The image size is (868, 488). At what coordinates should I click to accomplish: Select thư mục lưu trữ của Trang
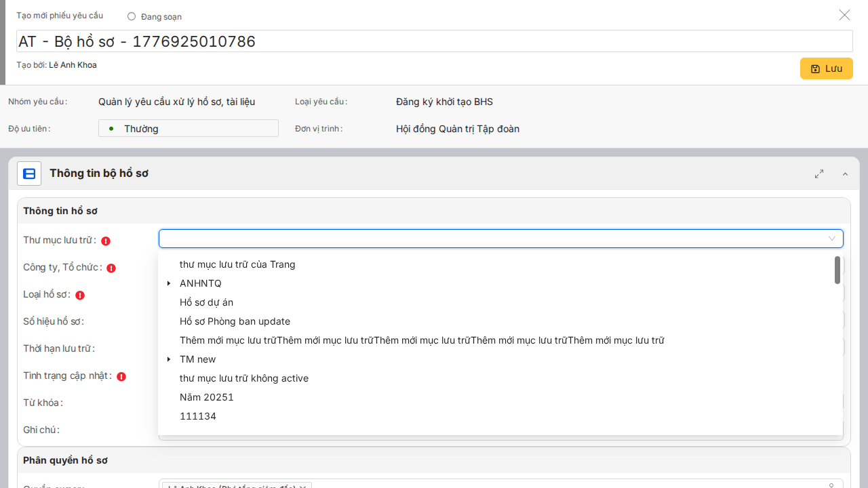tap(237, 264)
